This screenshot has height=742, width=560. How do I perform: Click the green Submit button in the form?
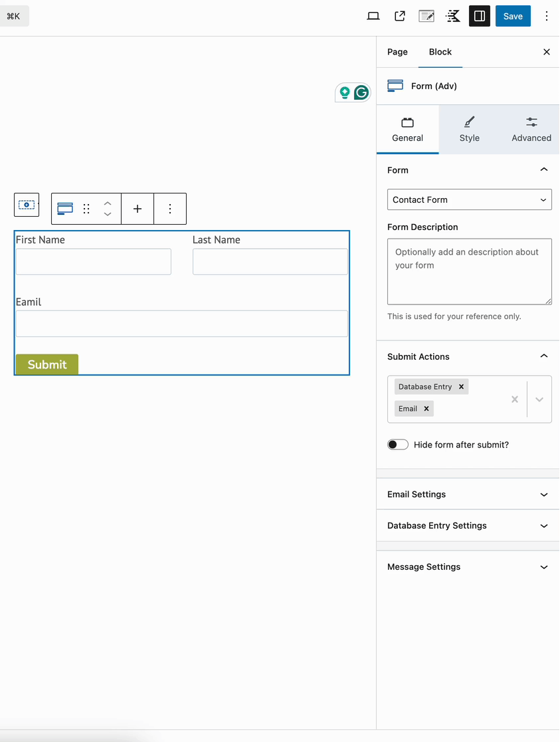(47, 364)
